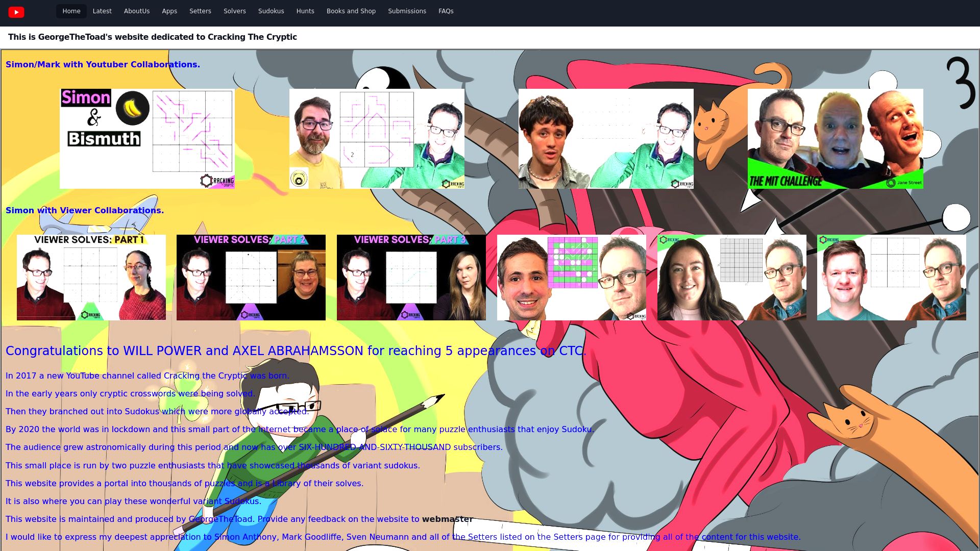Click the line 'run by two puzzle enthusiasts'
This screenshot has width=980, height=551.
pos(213,465)
